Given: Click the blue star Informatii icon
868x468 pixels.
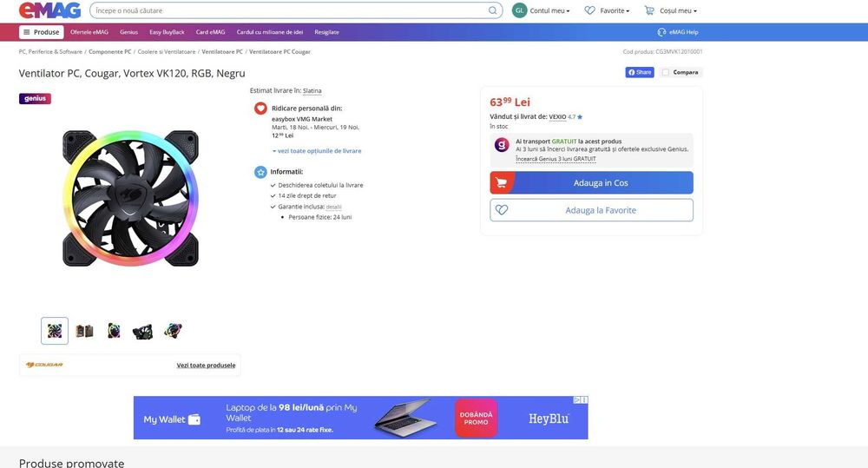Looking at the screenshot, I should 260,172.
